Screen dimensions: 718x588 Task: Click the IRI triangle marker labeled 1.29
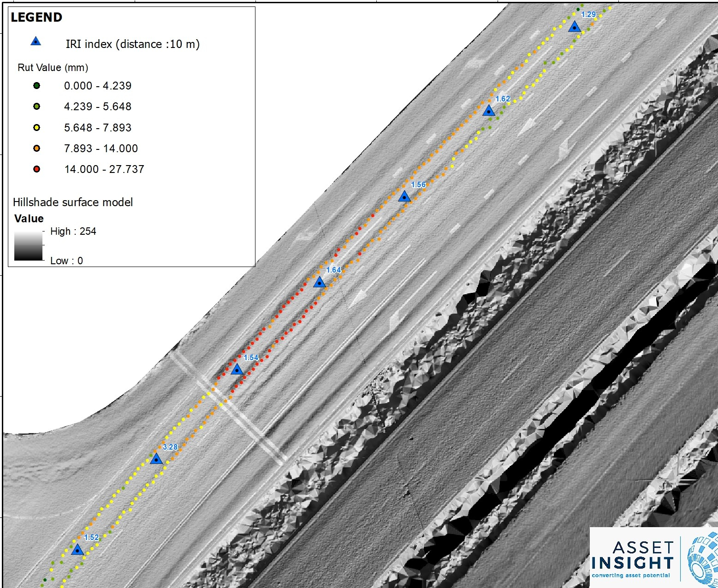tap(574, 27)
